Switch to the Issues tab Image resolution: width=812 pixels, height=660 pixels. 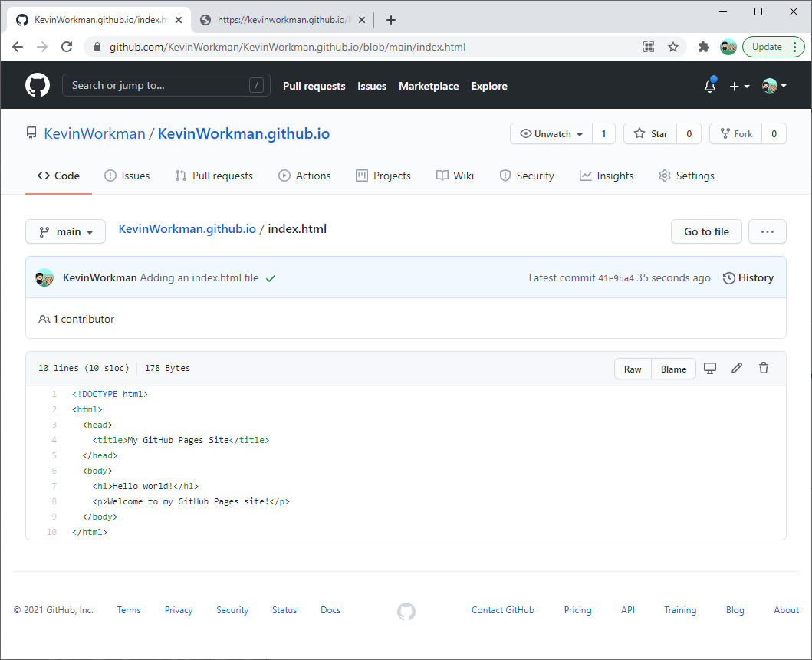coord(127,176)
